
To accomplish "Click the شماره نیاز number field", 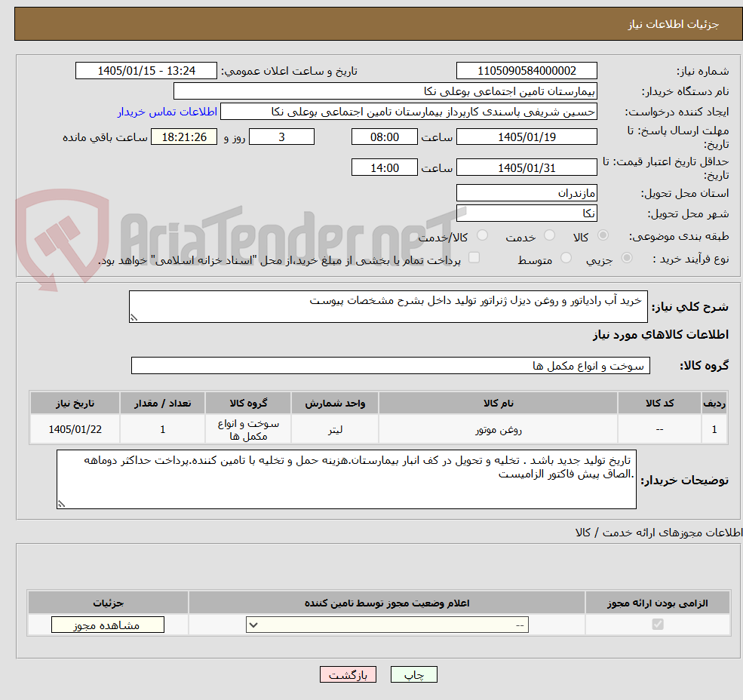I will (527, 71).
